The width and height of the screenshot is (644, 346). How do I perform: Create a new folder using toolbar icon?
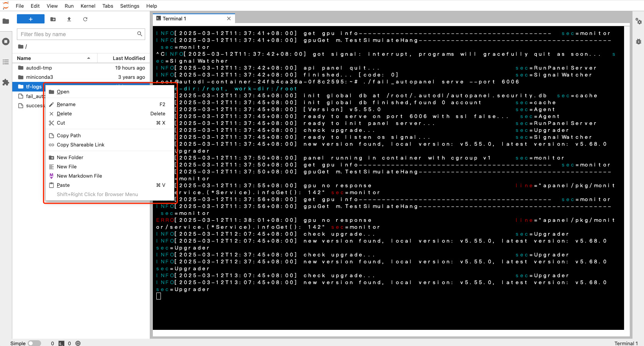pos(53,19)
